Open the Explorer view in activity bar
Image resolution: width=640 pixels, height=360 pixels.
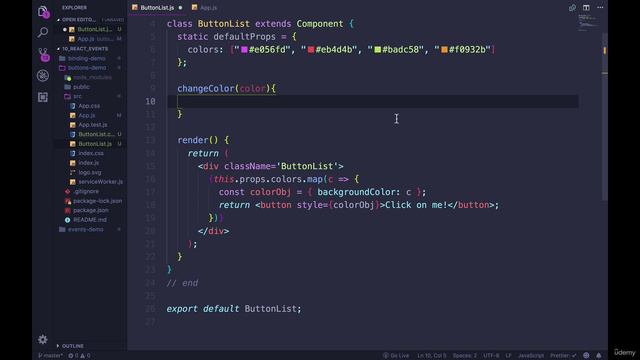click(x=43, y=12)
